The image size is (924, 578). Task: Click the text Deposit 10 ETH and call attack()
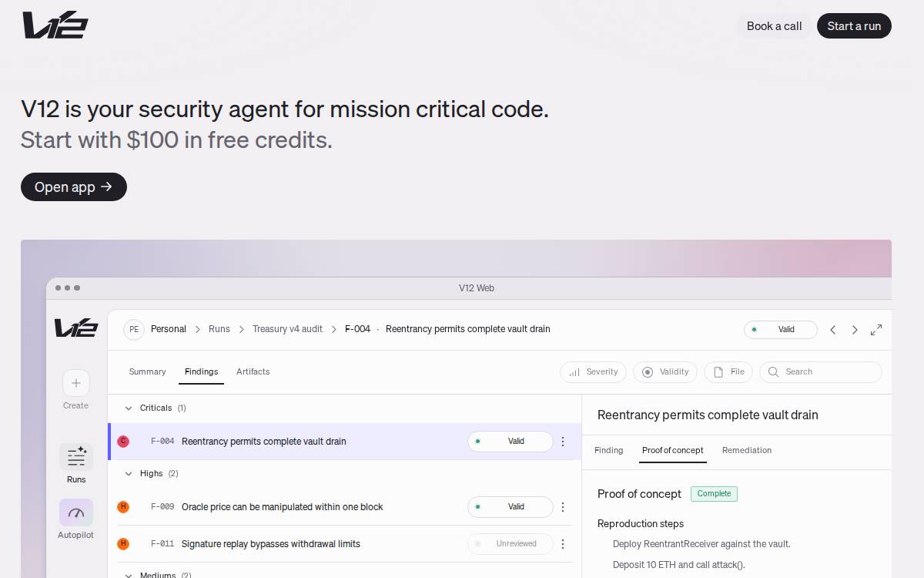pos(679,565)
